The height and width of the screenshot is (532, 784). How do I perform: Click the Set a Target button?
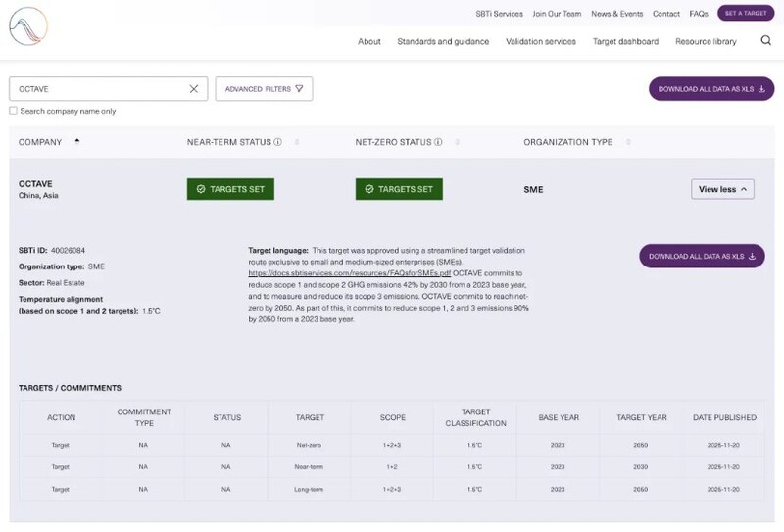coord(745,14)
